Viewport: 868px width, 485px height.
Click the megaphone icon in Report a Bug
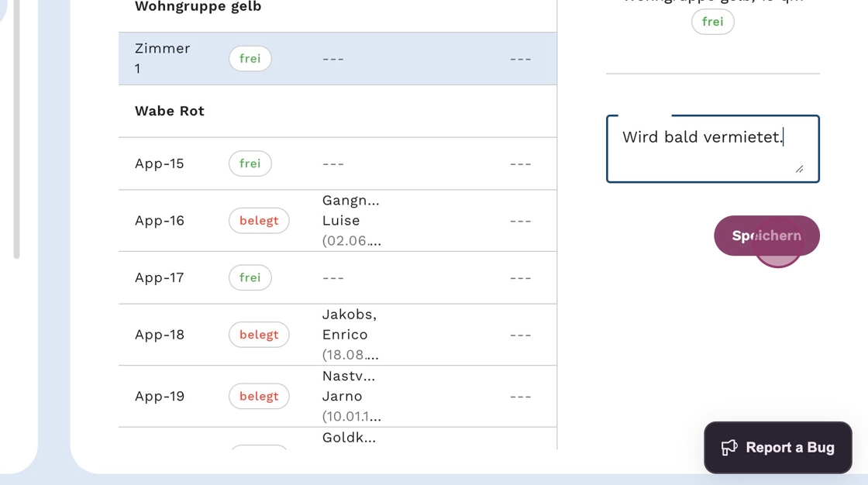tap(729, 448)
